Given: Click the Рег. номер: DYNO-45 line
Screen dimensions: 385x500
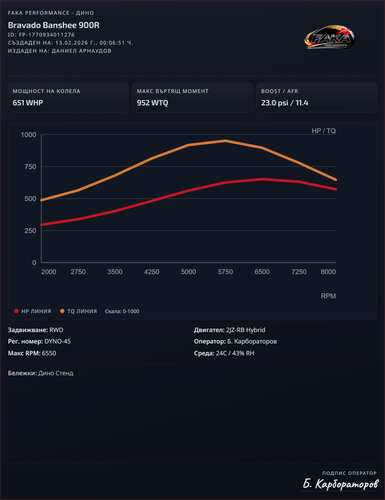Looking at the screenshot, I should pyautogui.click(x=39, y=341).
